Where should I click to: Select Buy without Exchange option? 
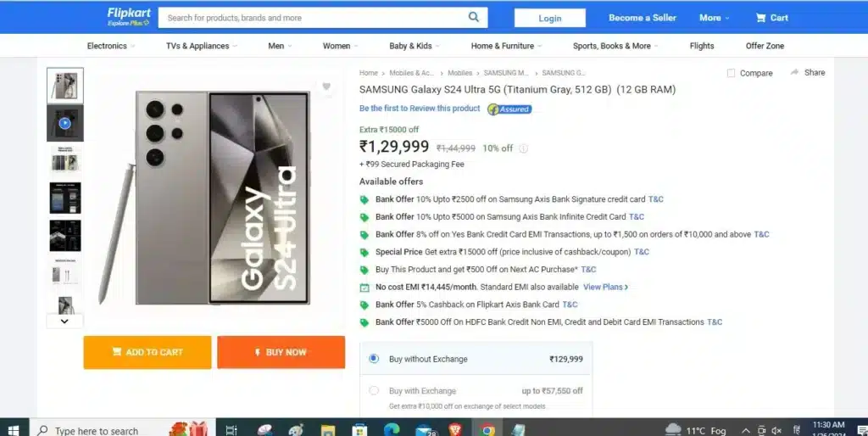374,359
